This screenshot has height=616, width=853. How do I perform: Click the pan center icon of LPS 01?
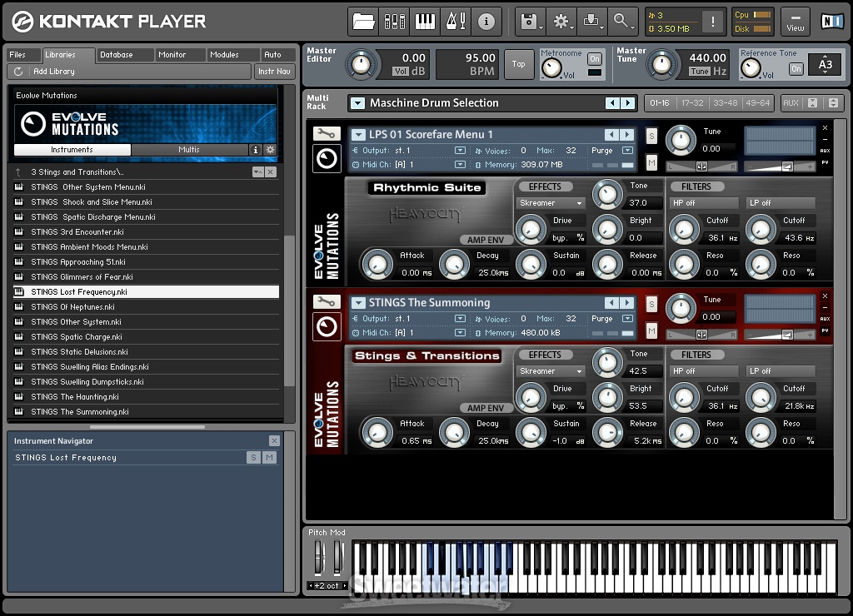[x=701, y=167]
